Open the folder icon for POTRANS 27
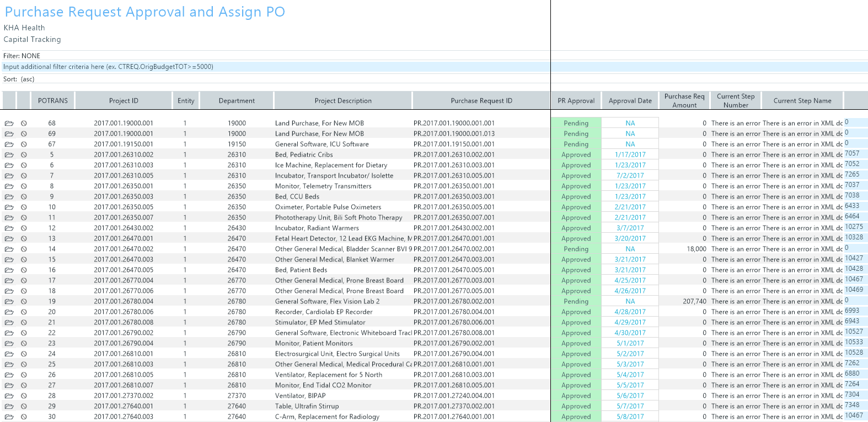Image resolution: width=868 pixels, height=422 pixels. 9,386
